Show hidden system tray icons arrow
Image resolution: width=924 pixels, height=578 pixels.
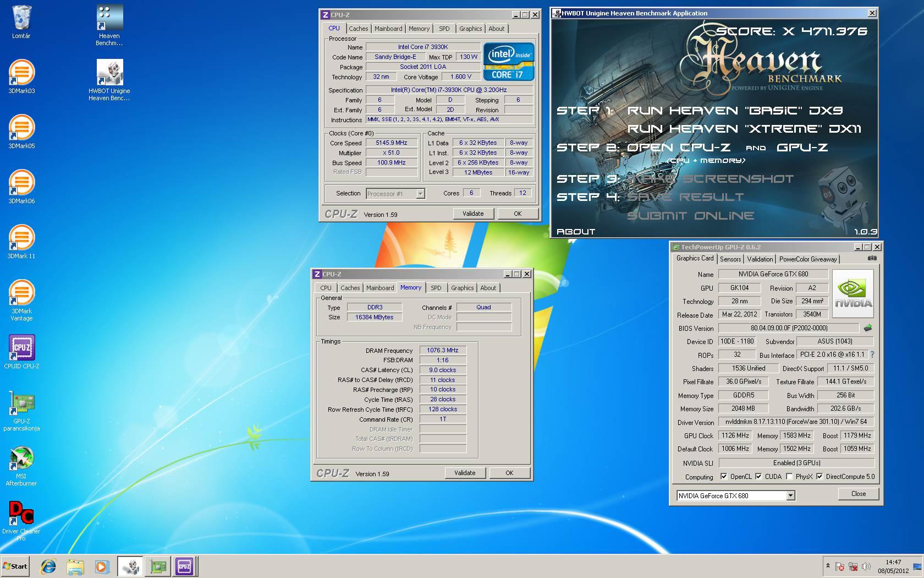(x=828, y=566)
